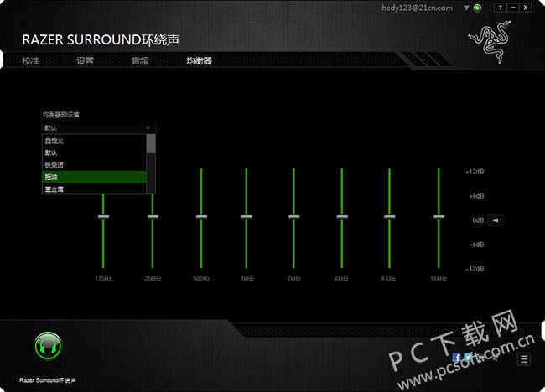Screen dimensions: 545x392
Task: Click the 16kHz frequency label
Action: point(439,278)
